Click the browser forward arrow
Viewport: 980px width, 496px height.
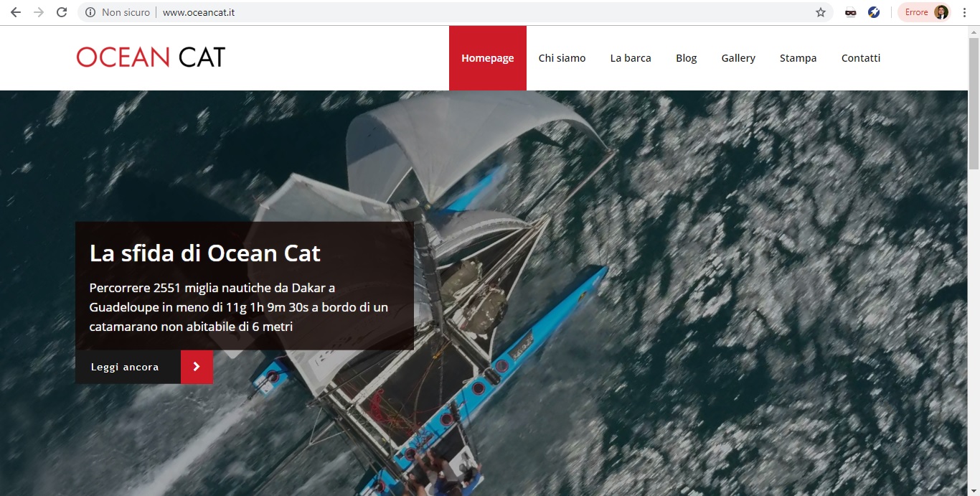39,12
